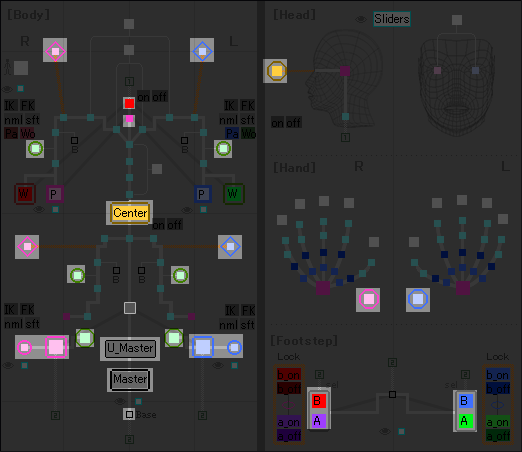Pick the blue circle L toe control
This screenshot has height=452, width=522.
click(x=234, y=348)
